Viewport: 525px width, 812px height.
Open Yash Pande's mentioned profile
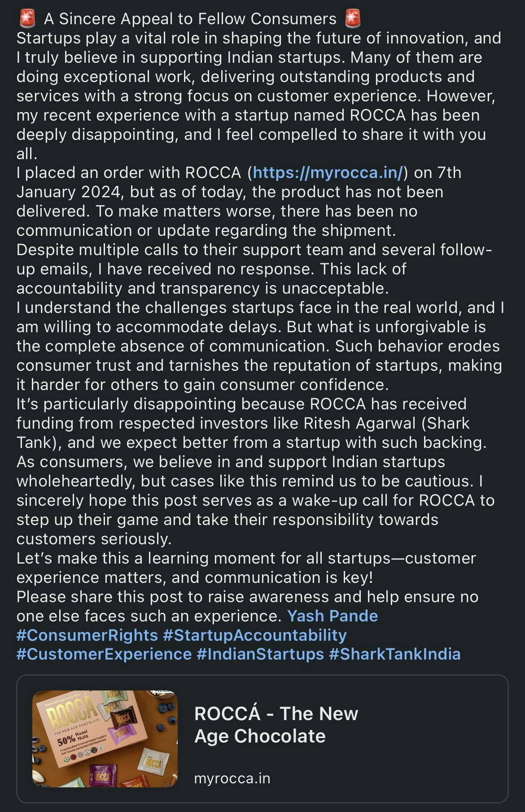tap(332, 616)
